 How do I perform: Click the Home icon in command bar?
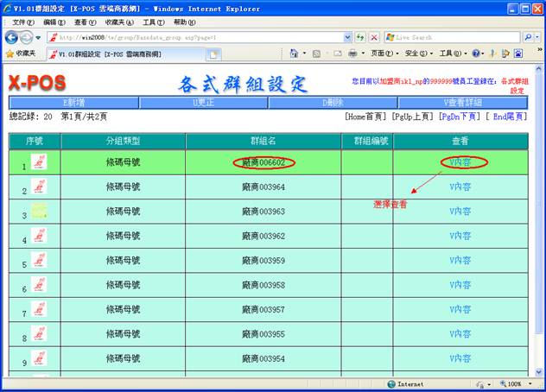295,54
